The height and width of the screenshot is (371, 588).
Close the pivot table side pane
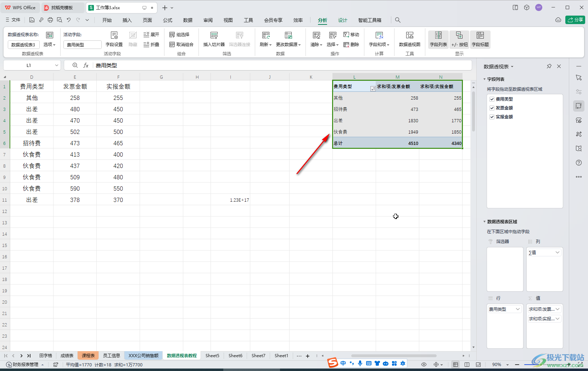[559, 66]
